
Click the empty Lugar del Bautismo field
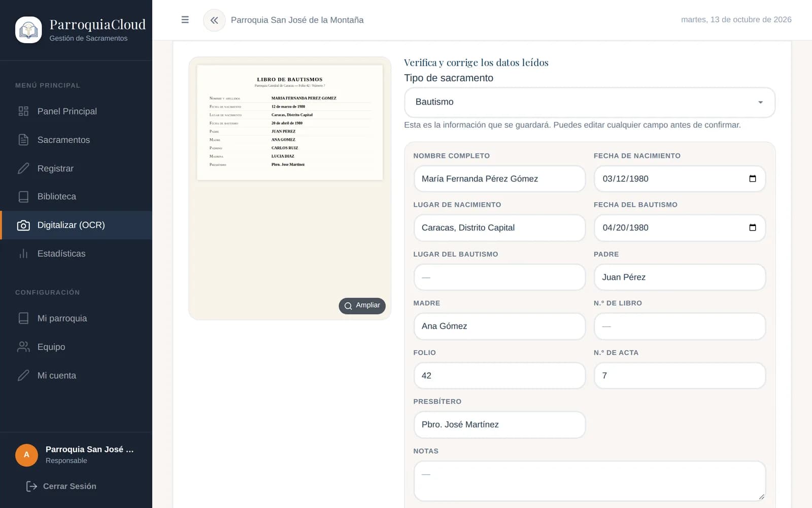pos(500,277)
